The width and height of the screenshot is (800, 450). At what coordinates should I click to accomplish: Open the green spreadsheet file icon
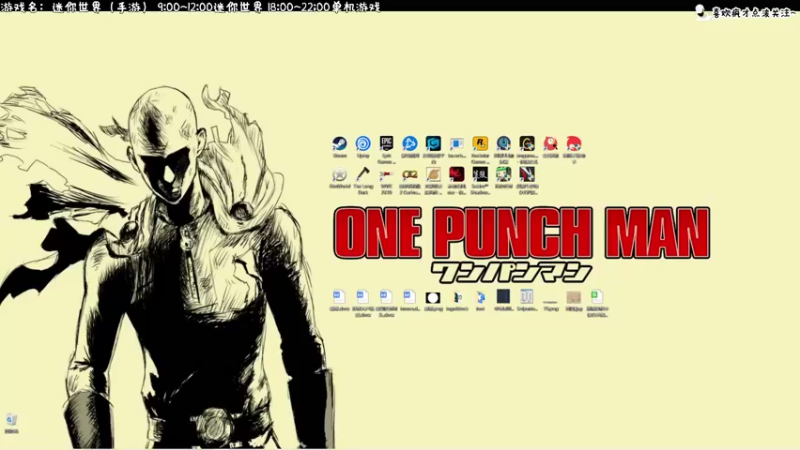(x=597, y=297)
